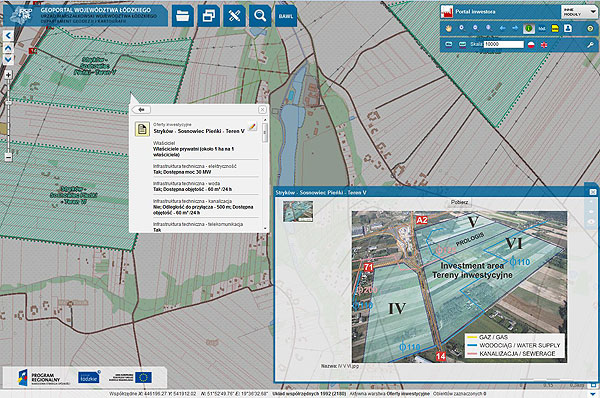Click the European Union flag logo

click(143, 377)
